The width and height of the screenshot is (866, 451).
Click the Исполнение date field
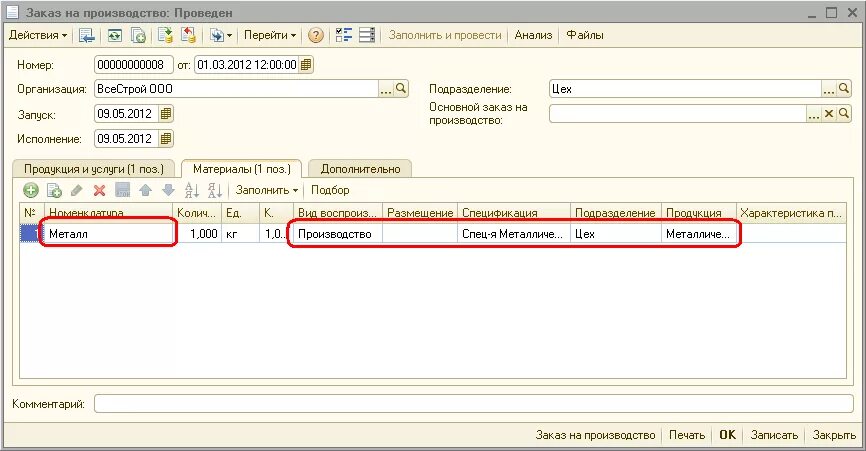point(126,139)
